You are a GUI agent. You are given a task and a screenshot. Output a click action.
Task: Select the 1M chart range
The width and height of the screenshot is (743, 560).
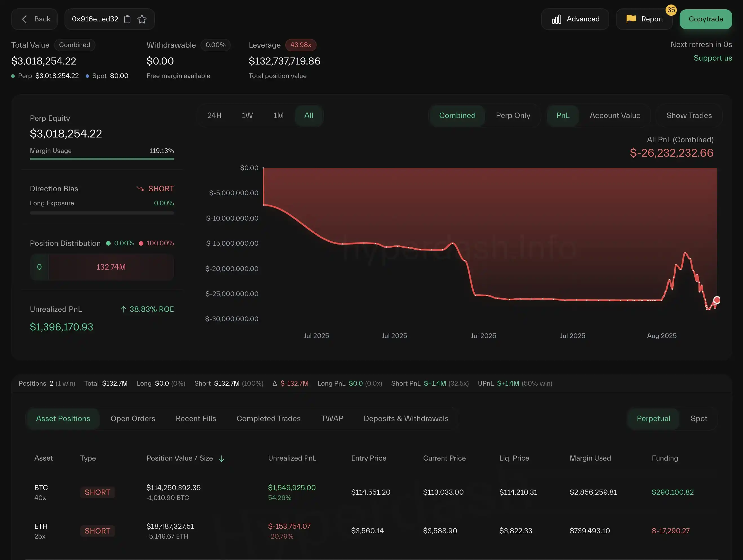click(x=279, y=115)
